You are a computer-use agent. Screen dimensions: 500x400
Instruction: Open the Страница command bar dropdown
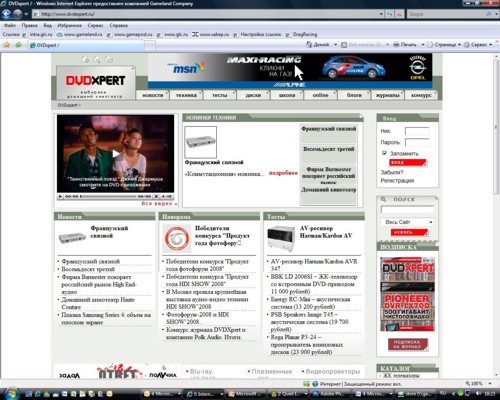(444, 45)
